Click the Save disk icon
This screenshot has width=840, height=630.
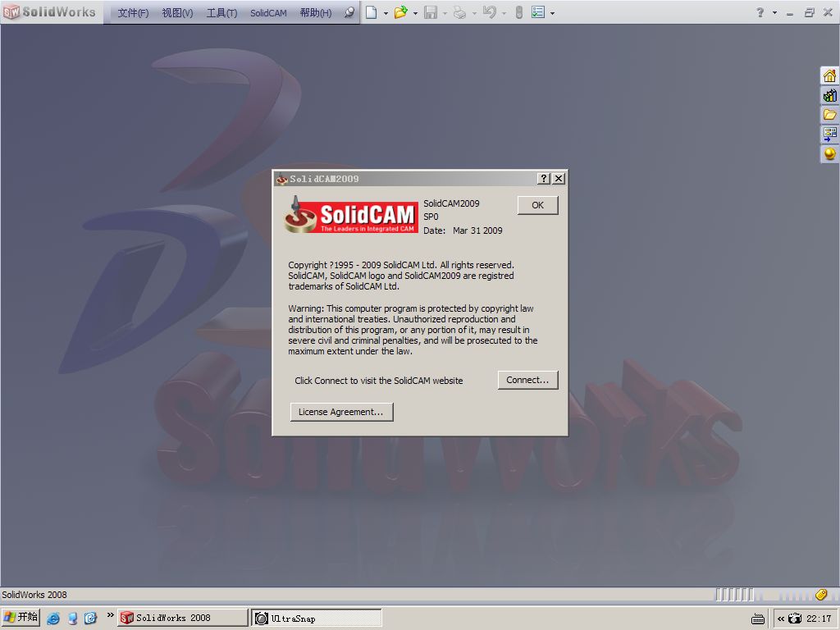(430, 11)
